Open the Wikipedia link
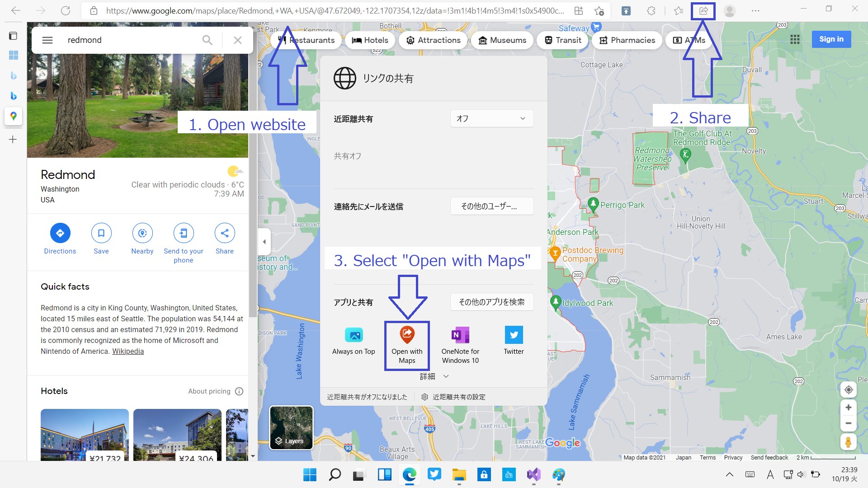Image resolution: width=868 pixels, height=488 pixels. [x=128, y=352]
